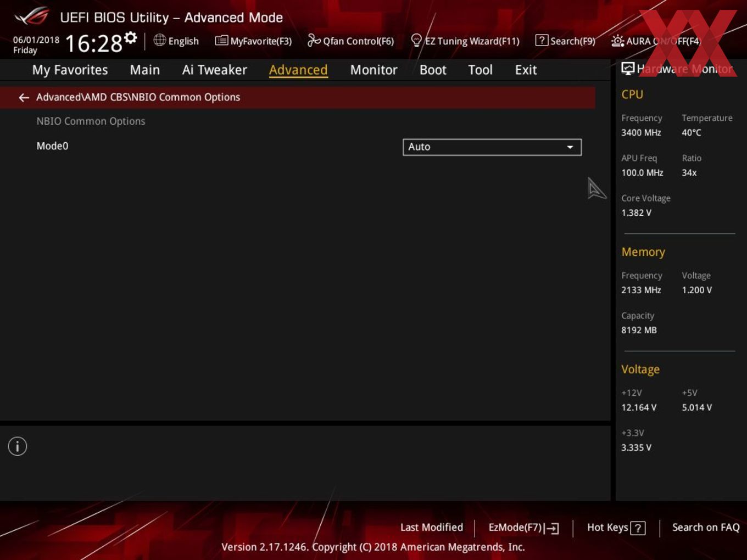The height and width of the screenshot is (560, 747).
Task: Switch to the My Favorites tab
Action: click(x=70, y=70)
